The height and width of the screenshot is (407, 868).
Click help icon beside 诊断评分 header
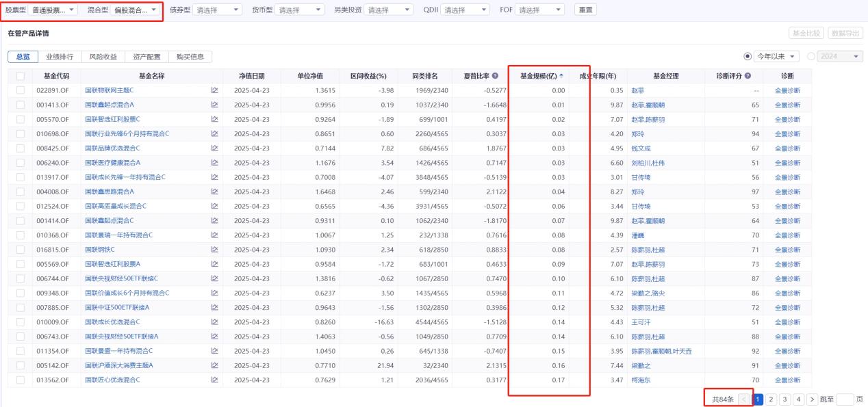(x=748, y=76)
